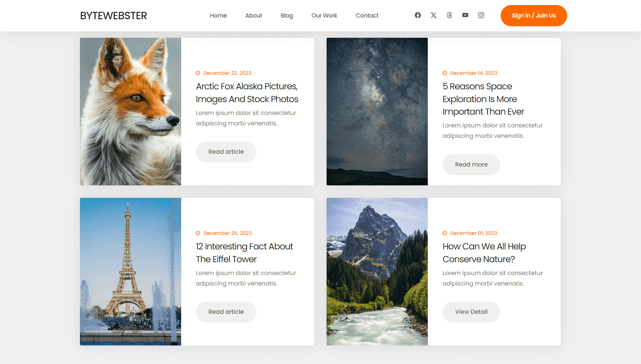Click the Eiffel Tower photo thumbnail
Image resolution: width=641 pixels, height=364 pixels.
click(x=131, y=272)
